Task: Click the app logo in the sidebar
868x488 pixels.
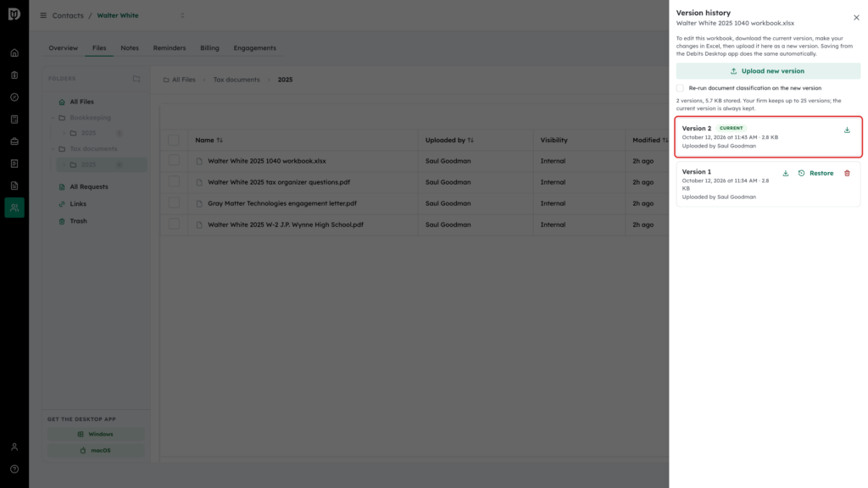Action: tap(14, 14)
